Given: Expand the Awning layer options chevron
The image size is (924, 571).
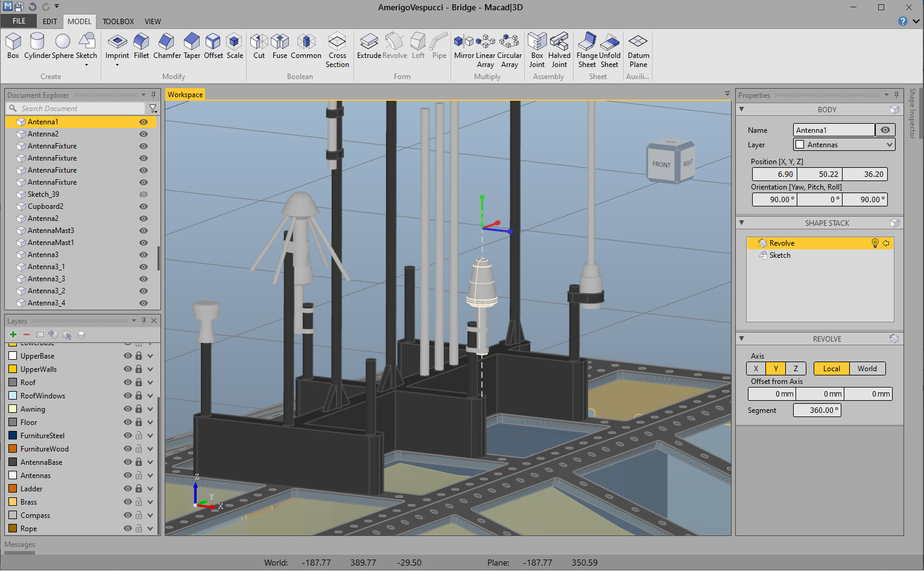Looking at the screenshot, I should pos(150,409).
